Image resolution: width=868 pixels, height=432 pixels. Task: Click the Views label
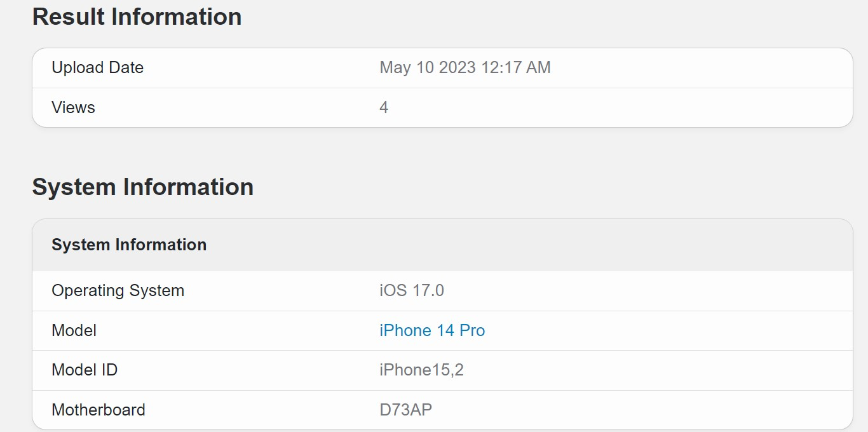[73, 107]
